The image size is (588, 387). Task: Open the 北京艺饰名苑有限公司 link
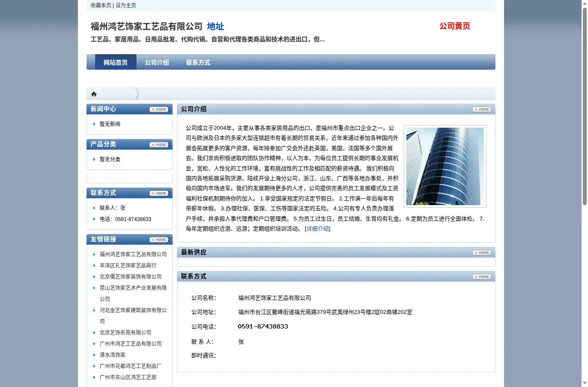[x=126, y=332]
